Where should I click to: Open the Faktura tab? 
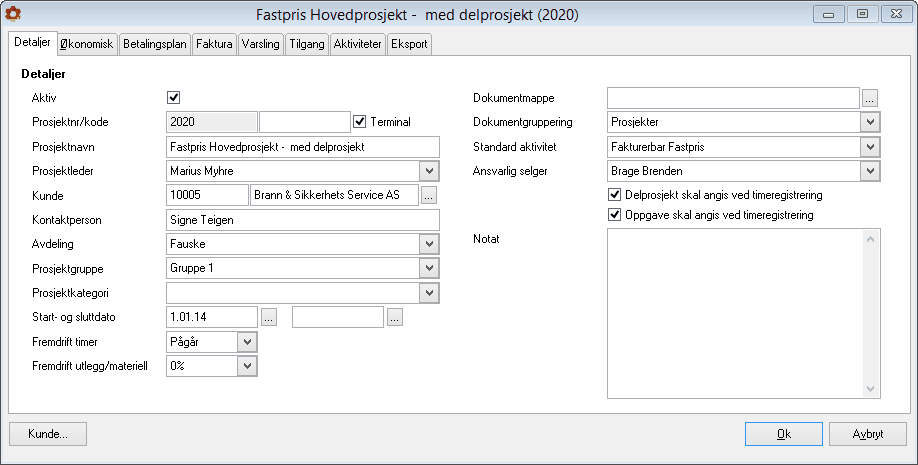pos(214,44)
